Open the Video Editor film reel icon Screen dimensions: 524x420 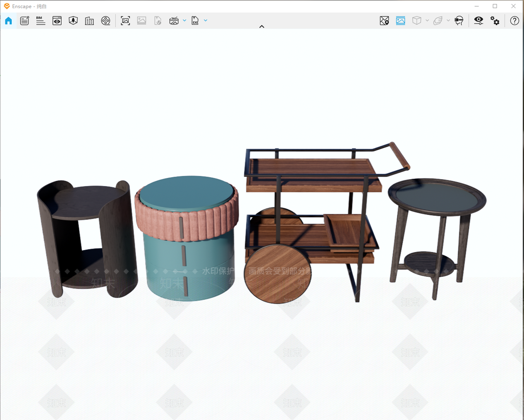pos(106,21)
